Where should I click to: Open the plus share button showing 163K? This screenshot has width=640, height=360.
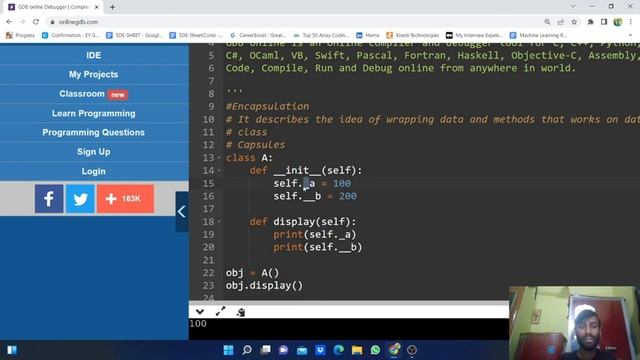[x=125, y=199]
